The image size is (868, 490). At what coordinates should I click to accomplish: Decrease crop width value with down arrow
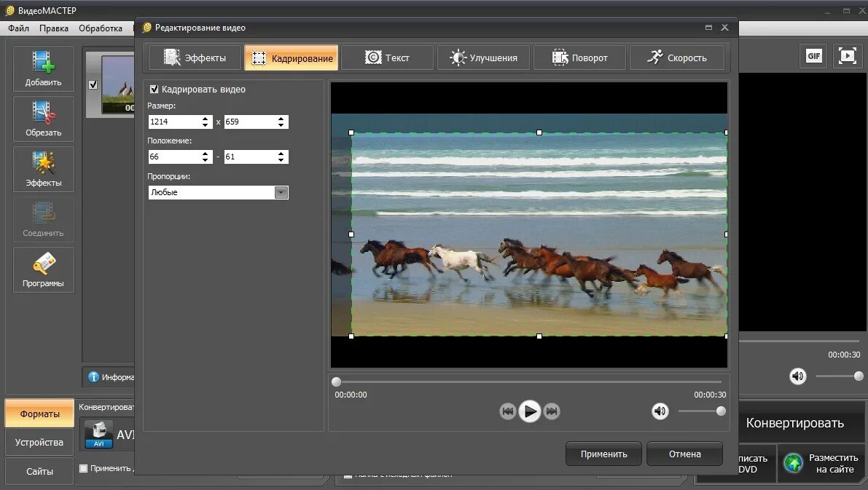point(206,125)
